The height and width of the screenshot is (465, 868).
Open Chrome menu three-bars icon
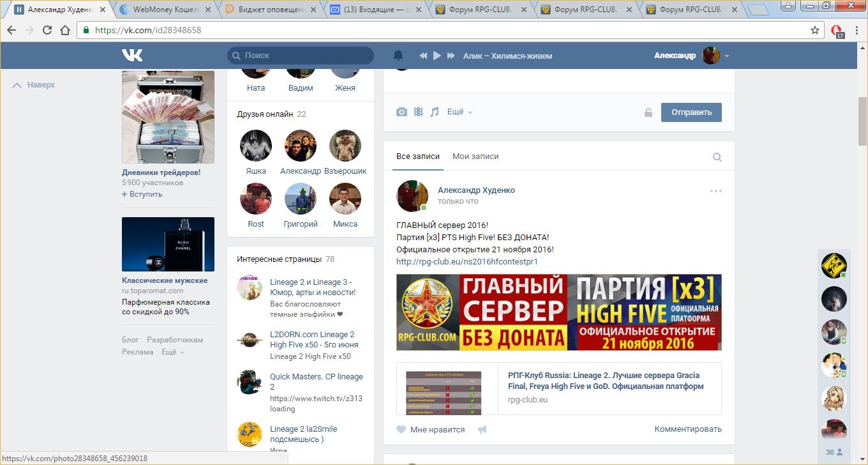coord(857,30)
